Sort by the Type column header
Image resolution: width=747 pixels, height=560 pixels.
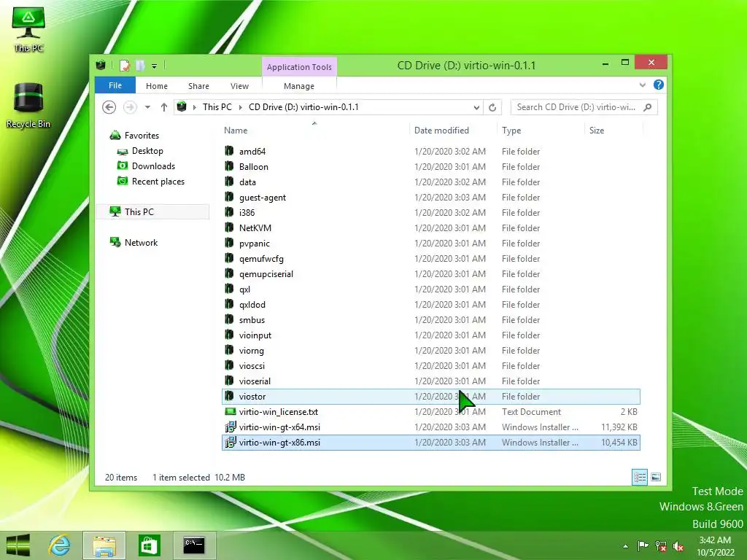pos(541,130)
